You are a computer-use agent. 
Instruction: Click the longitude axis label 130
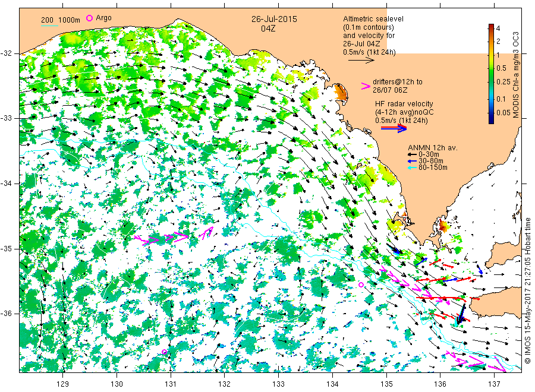click(x=117, y=384)
